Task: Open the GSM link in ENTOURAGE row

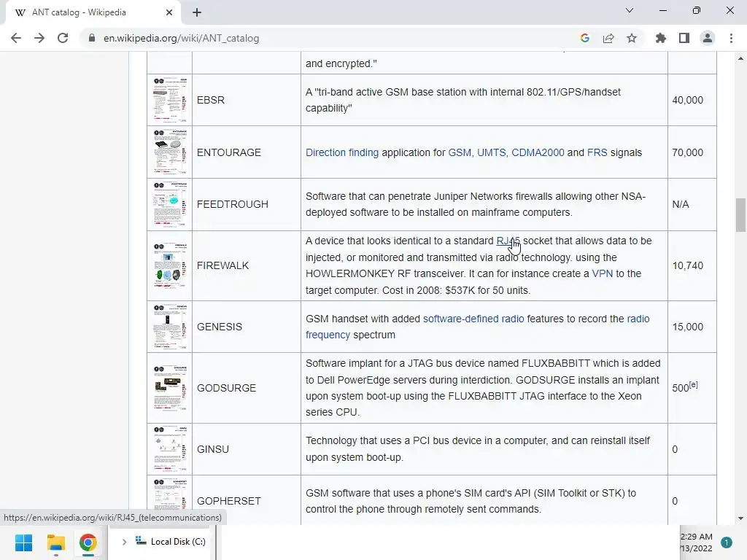Action: click(460, 152)
